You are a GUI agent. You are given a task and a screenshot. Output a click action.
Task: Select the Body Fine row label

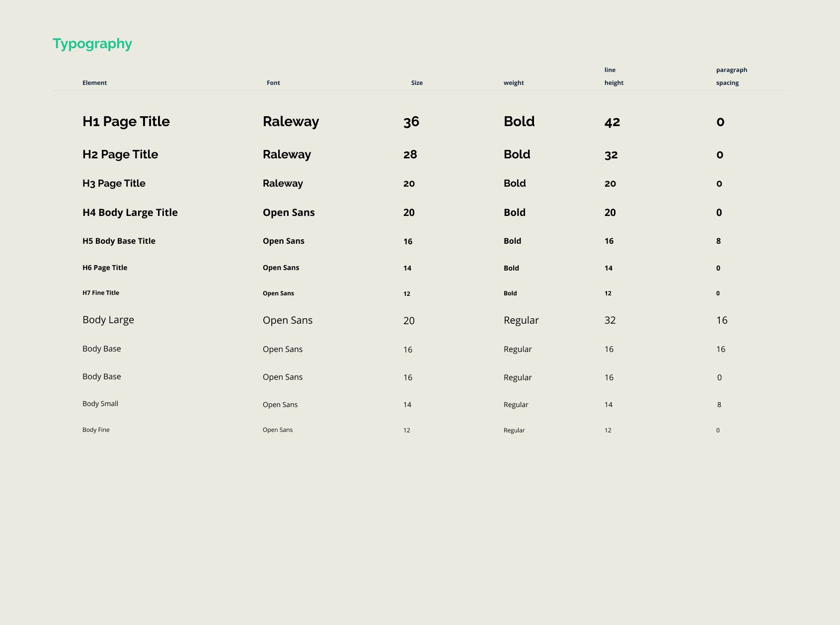point(96,429)
